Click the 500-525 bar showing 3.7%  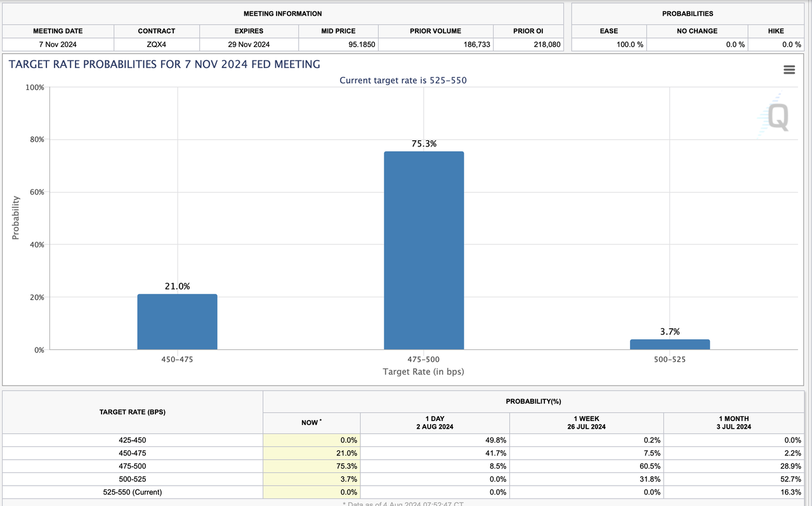coord(670,344)
